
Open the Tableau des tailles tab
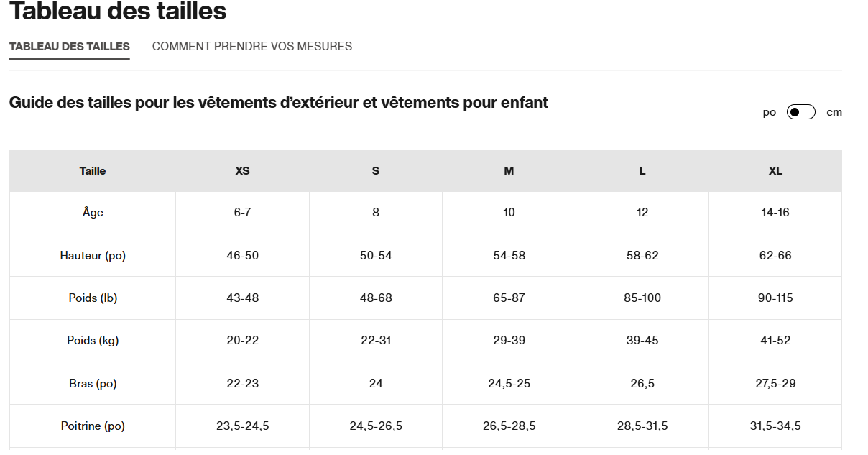click(x=70, y=47)
